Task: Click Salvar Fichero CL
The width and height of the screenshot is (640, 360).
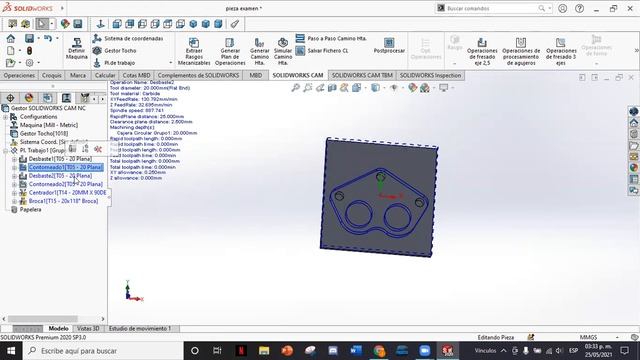Action: pos(322,51)
